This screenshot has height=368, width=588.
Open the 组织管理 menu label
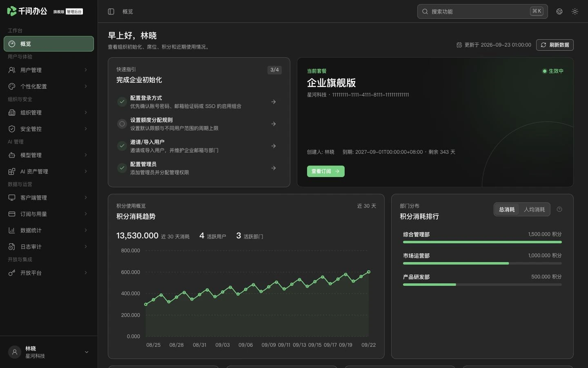(31, 112)
